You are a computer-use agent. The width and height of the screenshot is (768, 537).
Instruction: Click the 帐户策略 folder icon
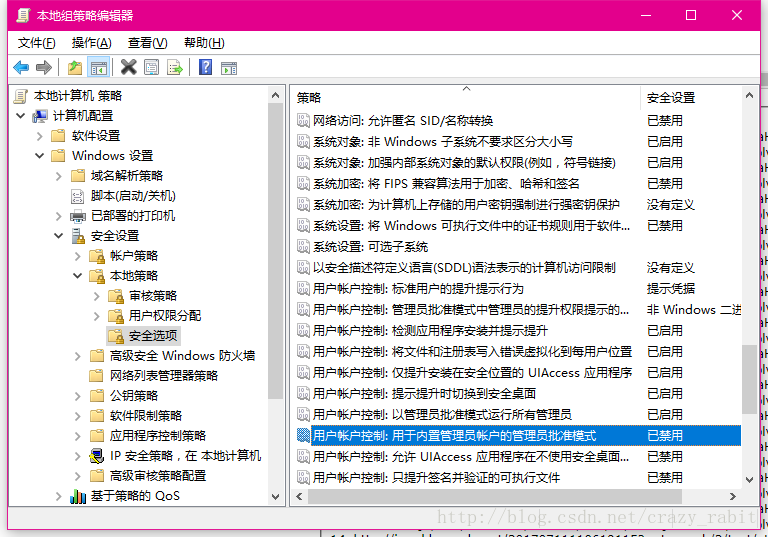click(97, 256)
